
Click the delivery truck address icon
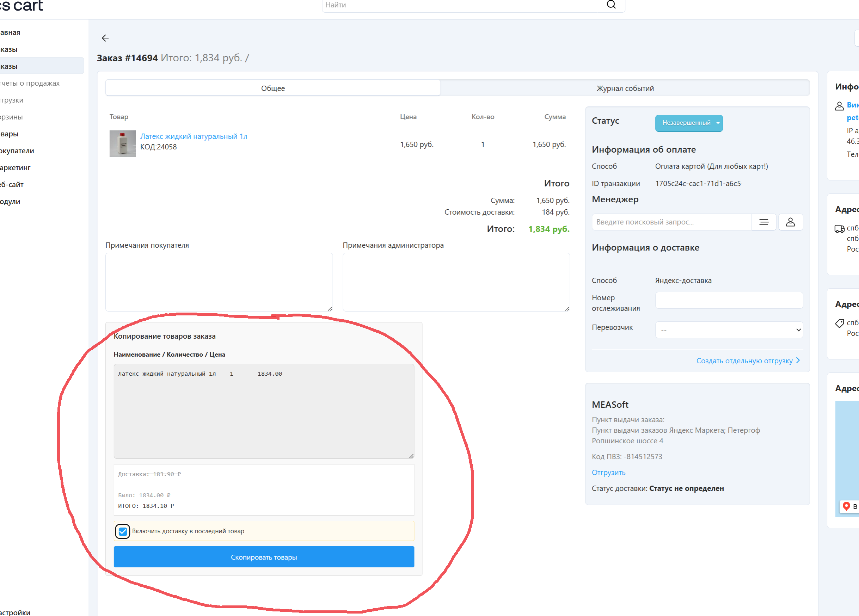(x=839, y=229)
